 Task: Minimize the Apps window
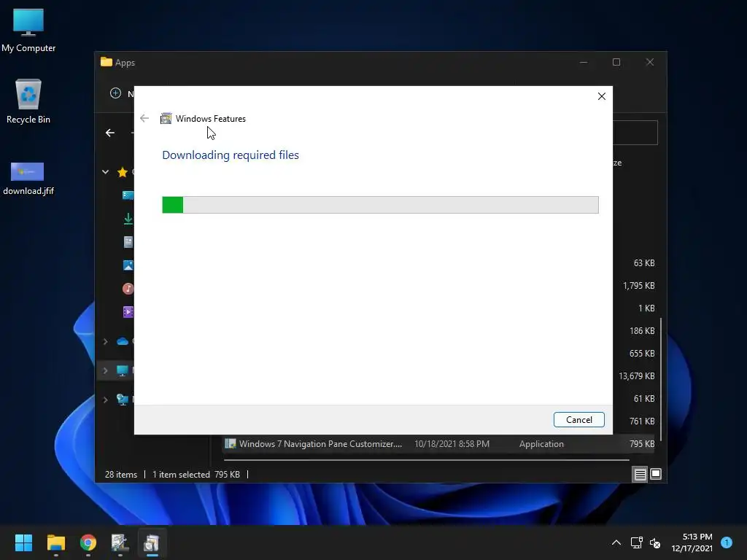tap(583, 63)
